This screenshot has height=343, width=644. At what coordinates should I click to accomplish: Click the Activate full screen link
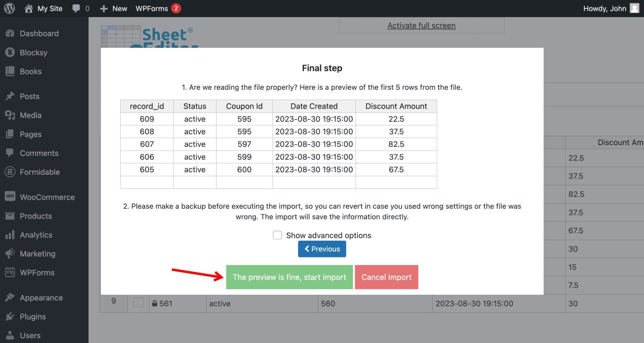pyautogui.click(x=421, y=25)
